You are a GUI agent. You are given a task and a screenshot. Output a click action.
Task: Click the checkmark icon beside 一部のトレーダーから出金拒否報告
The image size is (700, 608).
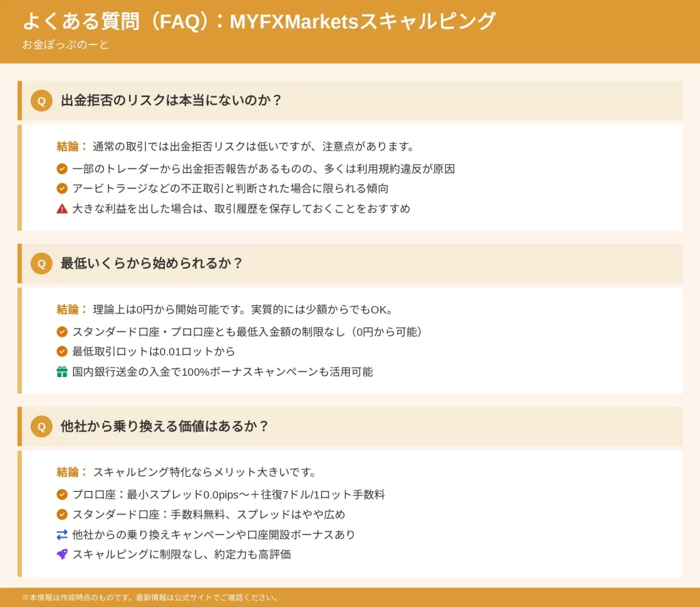pos(62,169)
